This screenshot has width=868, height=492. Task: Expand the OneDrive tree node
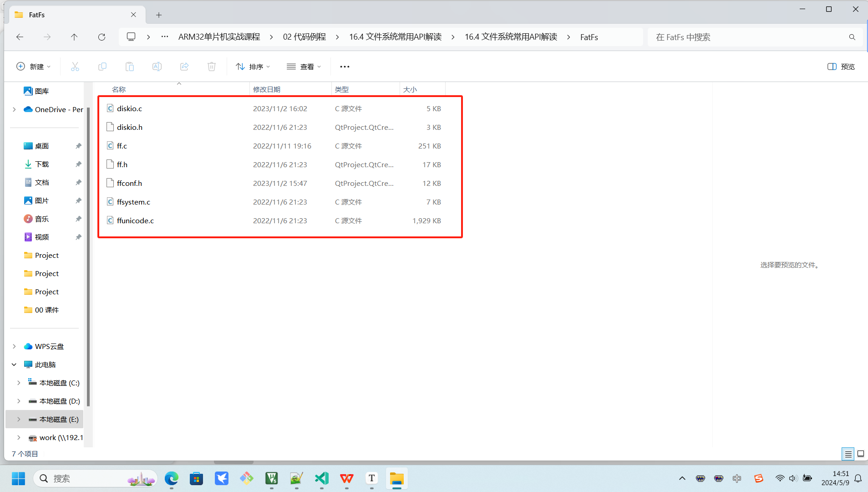(14, 109)
